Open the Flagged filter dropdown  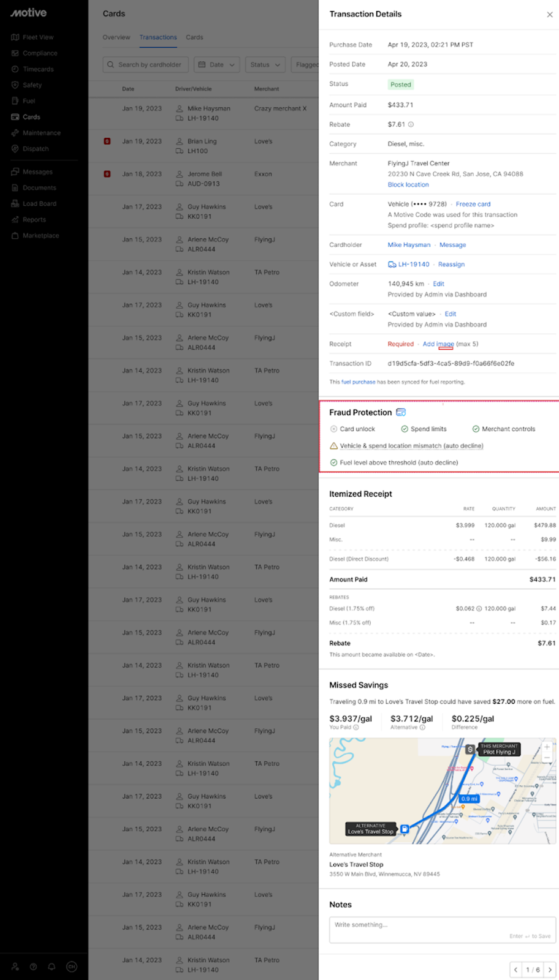coord(305,64)
